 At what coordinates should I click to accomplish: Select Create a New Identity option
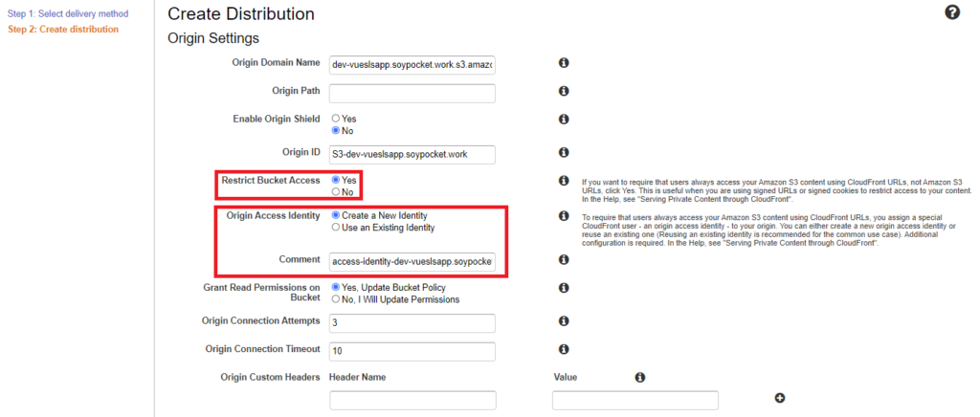pos(336,216)
